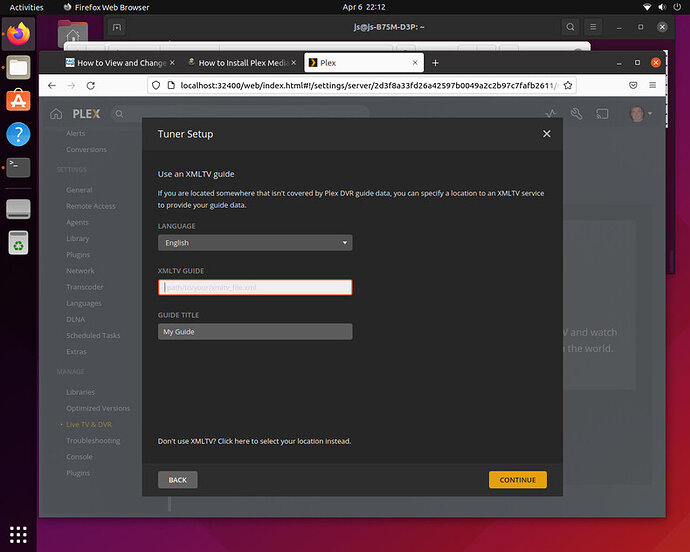Click the Plex cast icon
Image resolution: width=690 pixels, height=552 pixels.
coord(602,114)
